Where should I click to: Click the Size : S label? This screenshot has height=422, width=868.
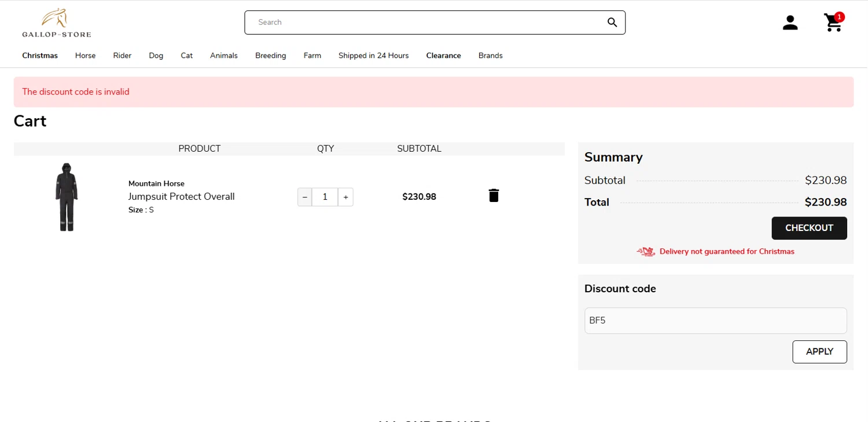click(141, 210)
